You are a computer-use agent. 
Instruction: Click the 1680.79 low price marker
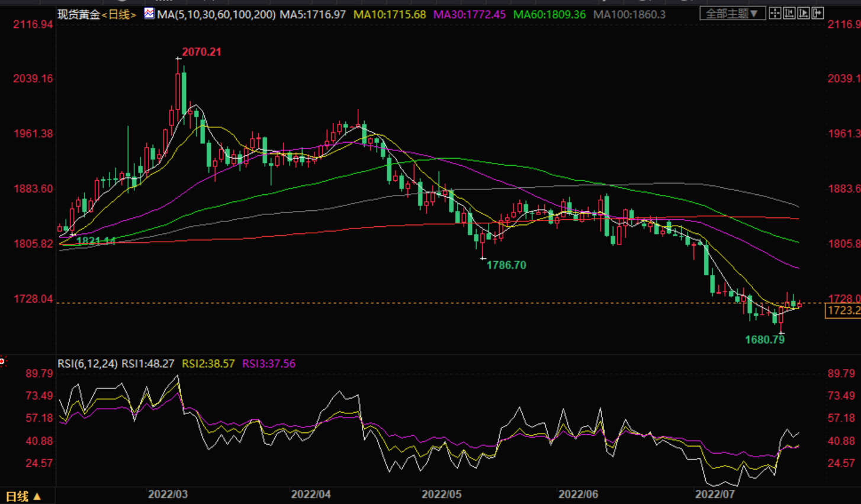[764, 340]
